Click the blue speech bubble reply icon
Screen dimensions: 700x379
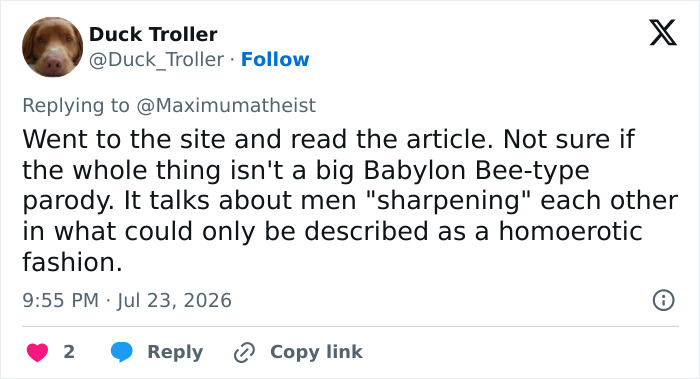[x=121, y=352]
